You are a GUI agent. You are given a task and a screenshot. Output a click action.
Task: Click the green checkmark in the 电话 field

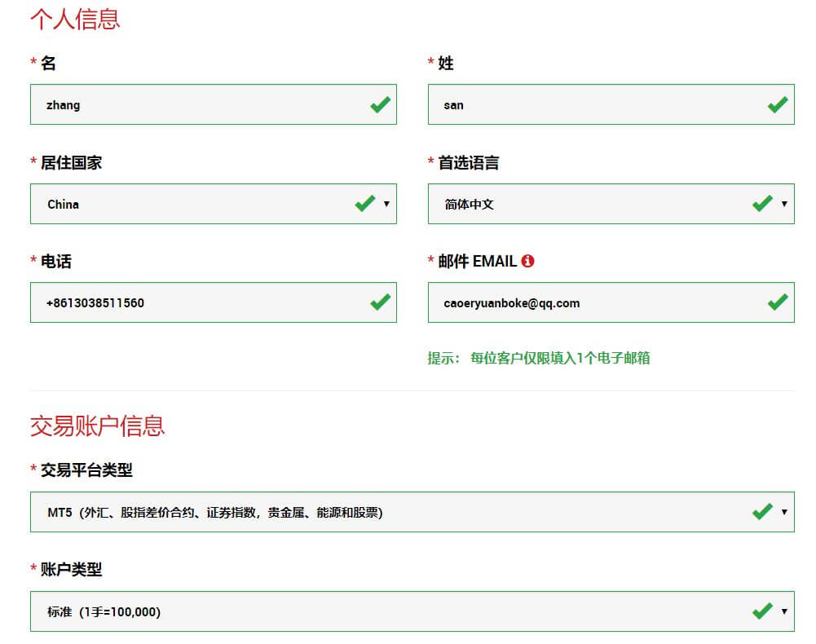381,302
